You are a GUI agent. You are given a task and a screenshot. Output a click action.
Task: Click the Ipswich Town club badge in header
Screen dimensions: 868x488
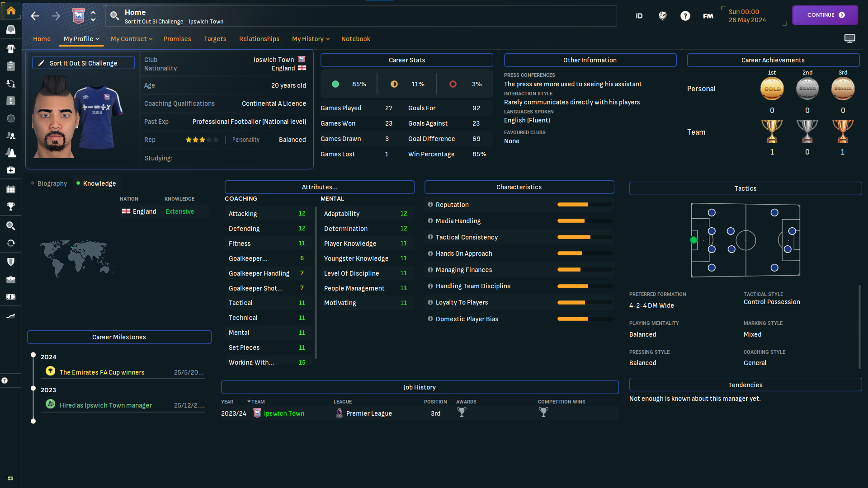click(78, 16)
